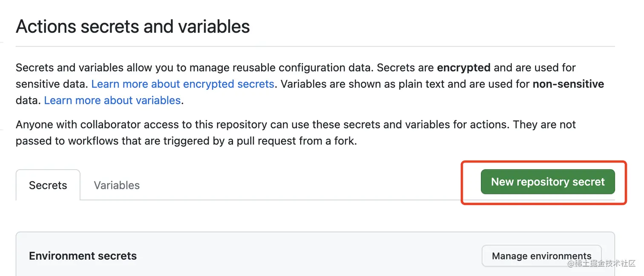Click the Environment secrets panel box
644x276 pixels.
coord(315,254)
